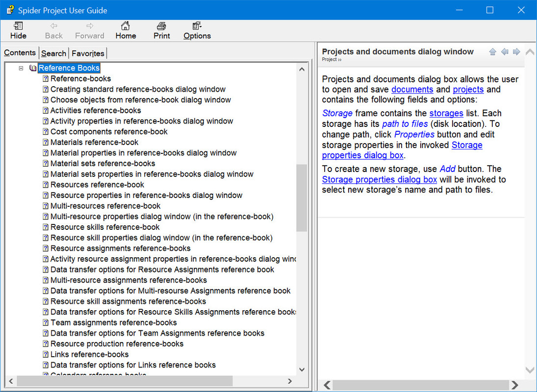
Task: Click topic pane vertical scroll down arrow
Action: click(x=530, y=370)
